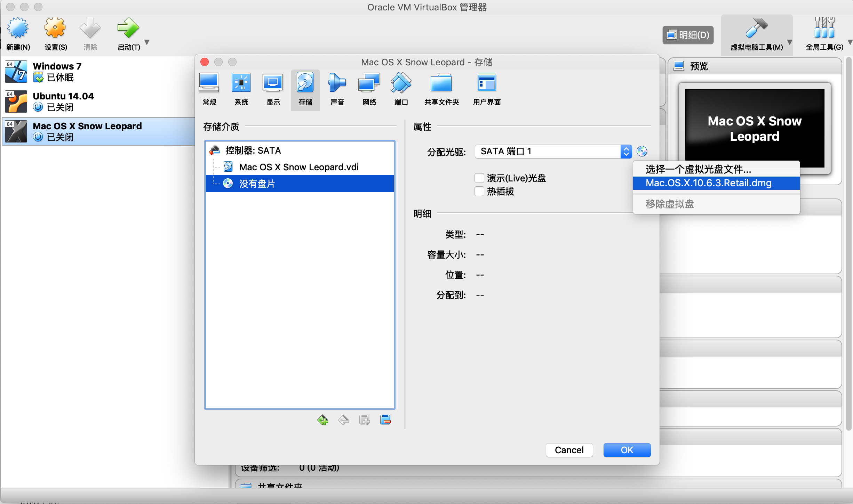Switch to the 显示 display settings tab
The width and height of the screenshot is (853, 504).
[x=273, y=90]
